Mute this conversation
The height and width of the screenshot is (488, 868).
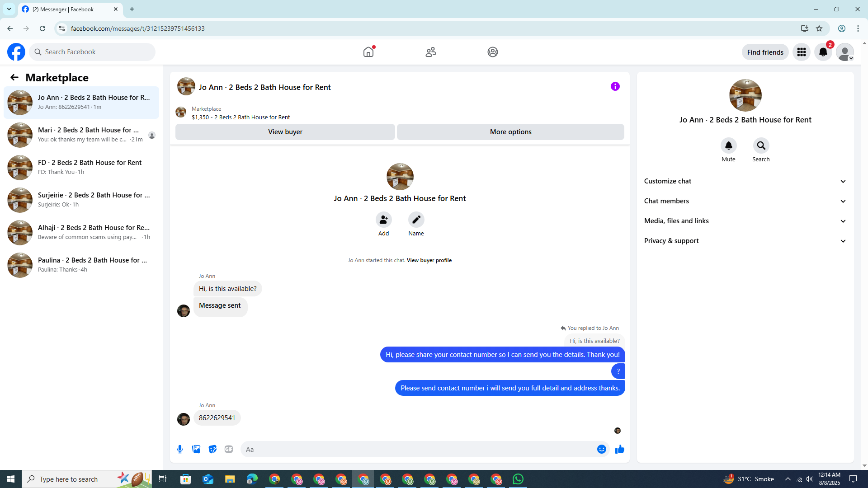(728, 146)
